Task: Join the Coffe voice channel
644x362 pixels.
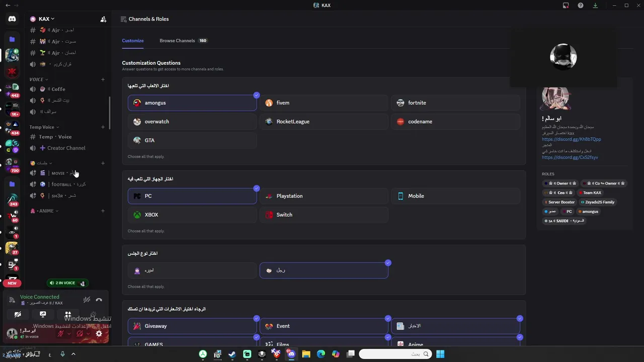Action: tap(68, 89)
